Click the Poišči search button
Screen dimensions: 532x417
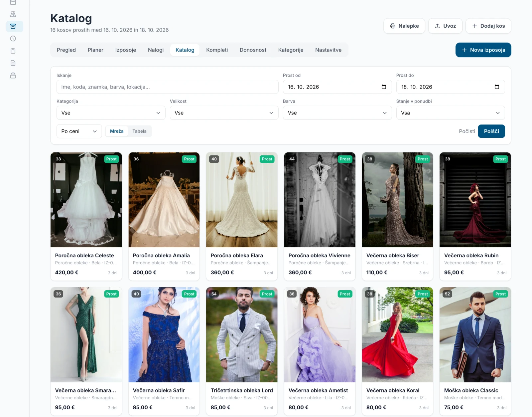click(x=491, y=131)
